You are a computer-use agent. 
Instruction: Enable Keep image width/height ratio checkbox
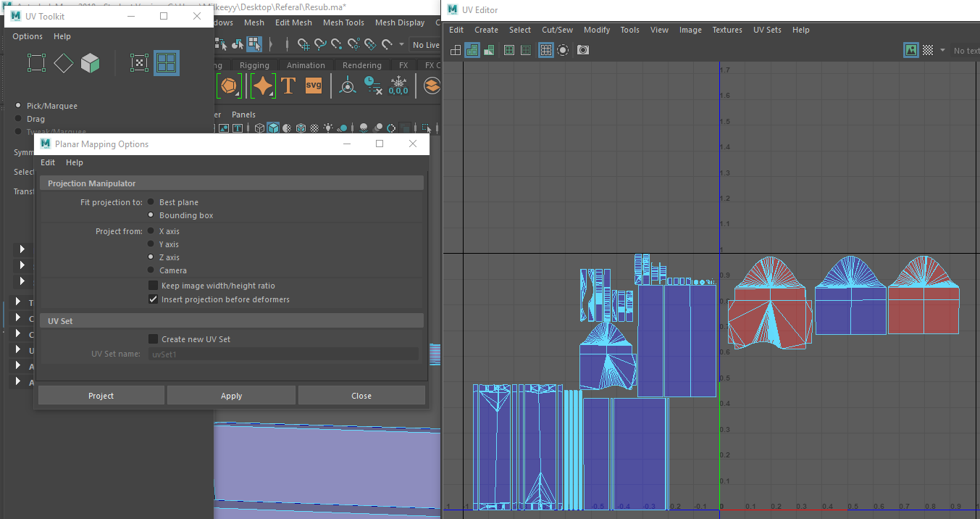click(153, 286)
